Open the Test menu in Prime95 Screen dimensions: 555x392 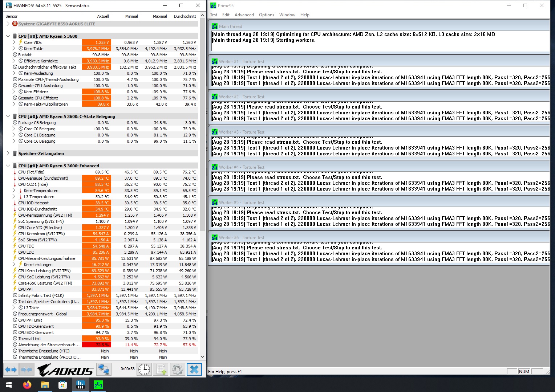(214, 15)
